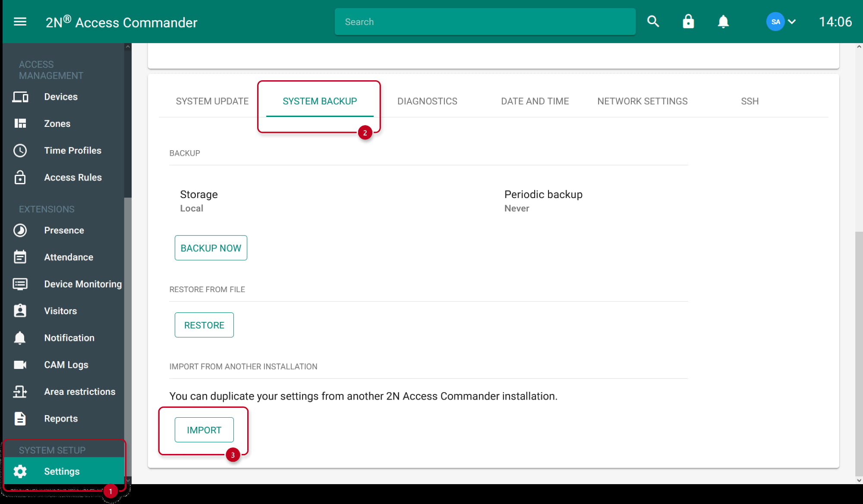Open notifications bell in header

click(723, 22)
